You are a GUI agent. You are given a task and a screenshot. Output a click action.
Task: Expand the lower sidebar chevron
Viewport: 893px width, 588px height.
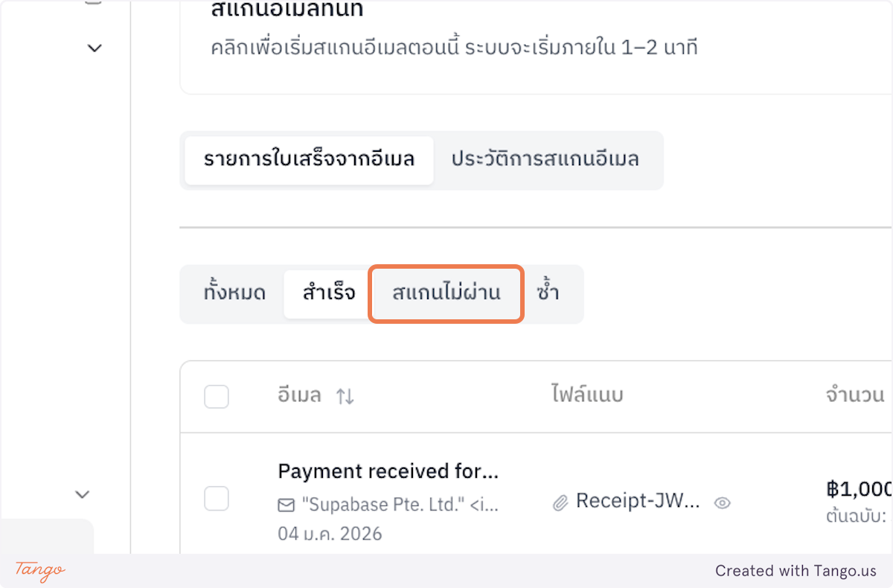pyautogui.click(x=82, y=494)
